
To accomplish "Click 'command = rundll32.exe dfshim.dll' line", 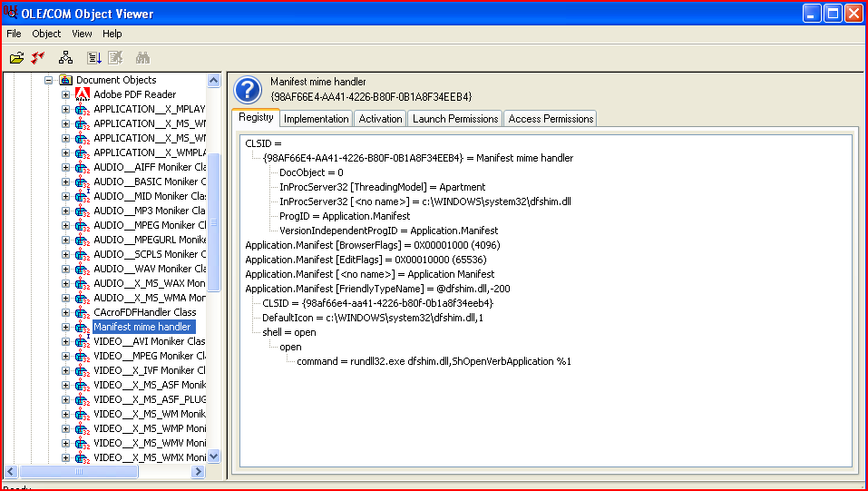I will click(x=434, y=361).
